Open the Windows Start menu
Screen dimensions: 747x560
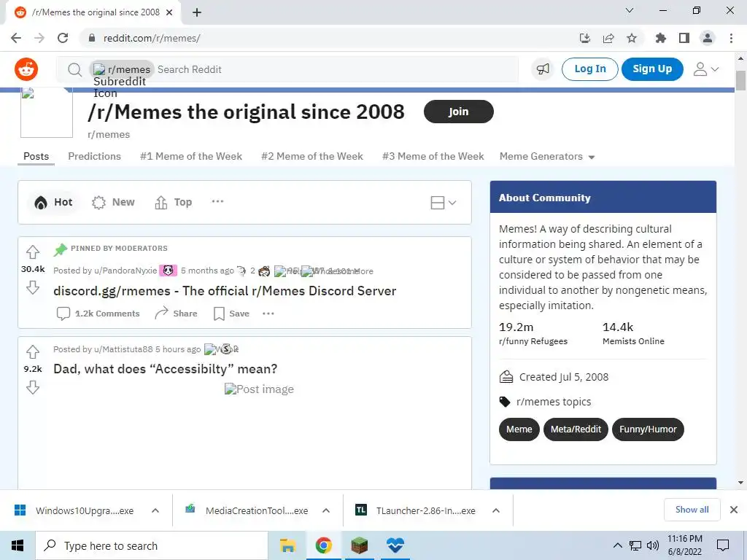(18, 545)
